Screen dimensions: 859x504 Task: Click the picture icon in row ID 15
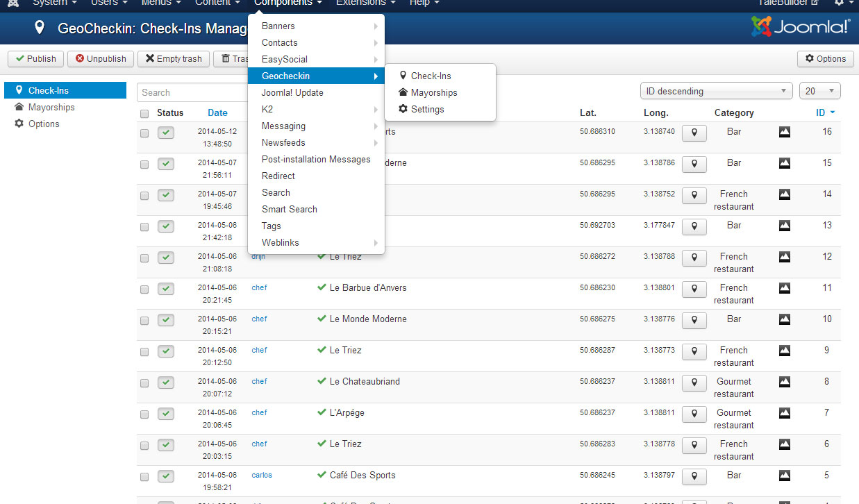tap(785, 163)
